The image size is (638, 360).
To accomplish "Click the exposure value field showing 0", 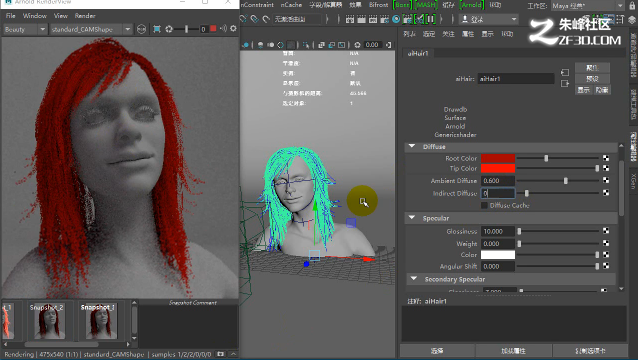I will tap(203, 29).
